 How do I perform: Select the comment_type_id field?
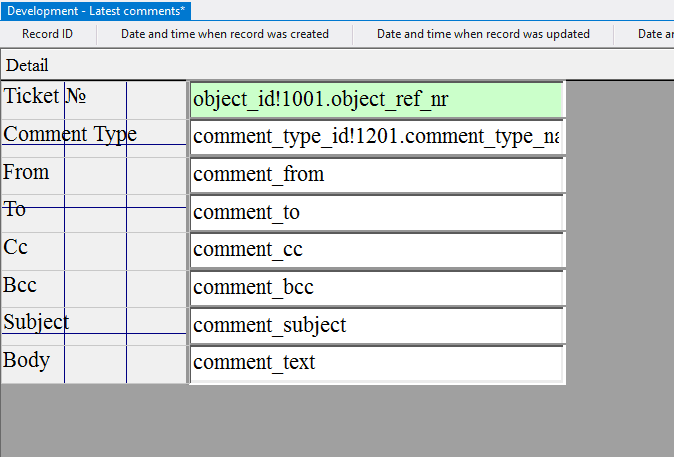(x=376, y=137)
